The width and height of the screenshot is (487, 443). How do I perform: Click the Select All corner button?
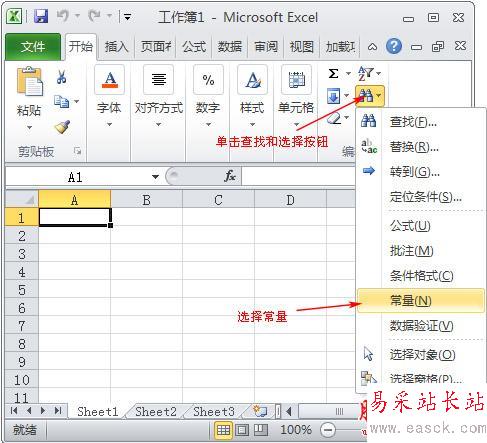[22, 200]
